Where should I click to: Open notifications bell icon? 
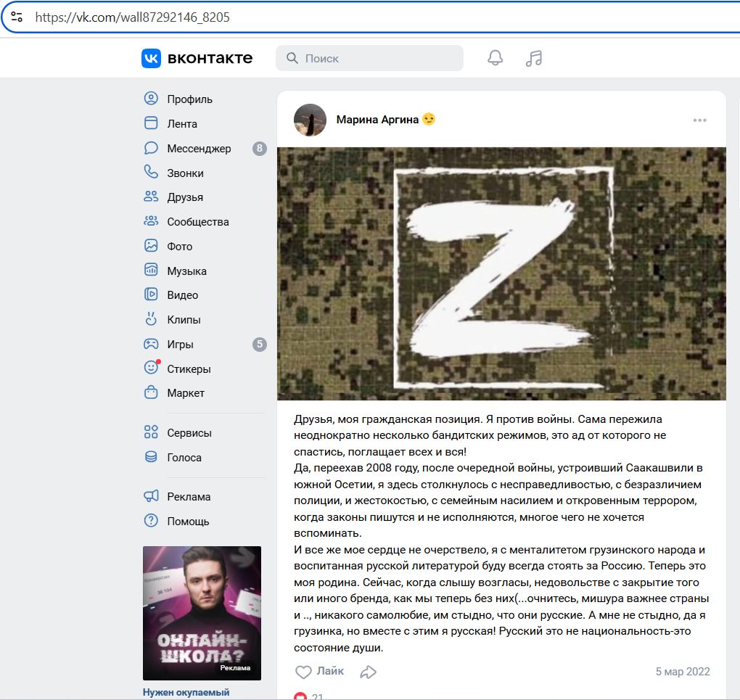pyautogui.click(x=495, y=58)
